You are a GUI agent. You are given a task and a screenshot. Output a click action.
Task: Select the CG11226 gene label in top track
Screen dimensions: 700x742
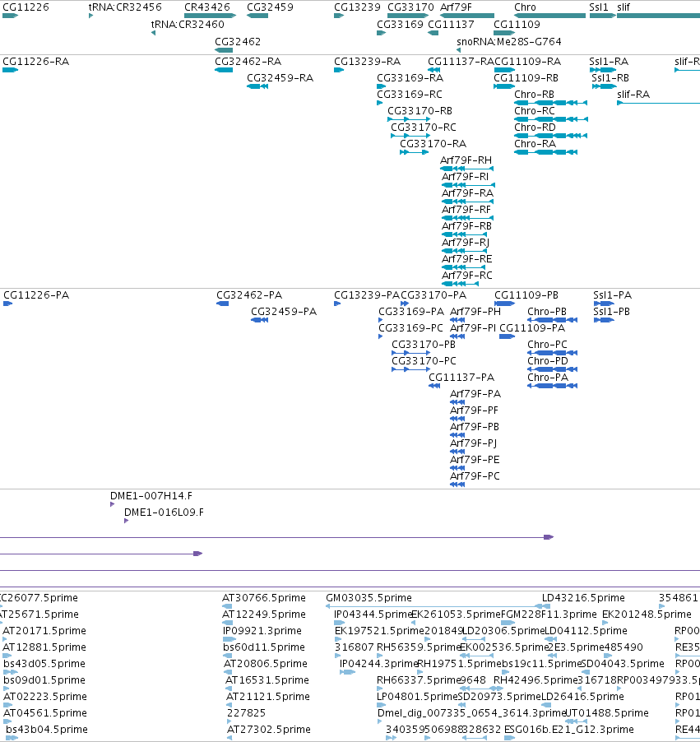point(25,7)
